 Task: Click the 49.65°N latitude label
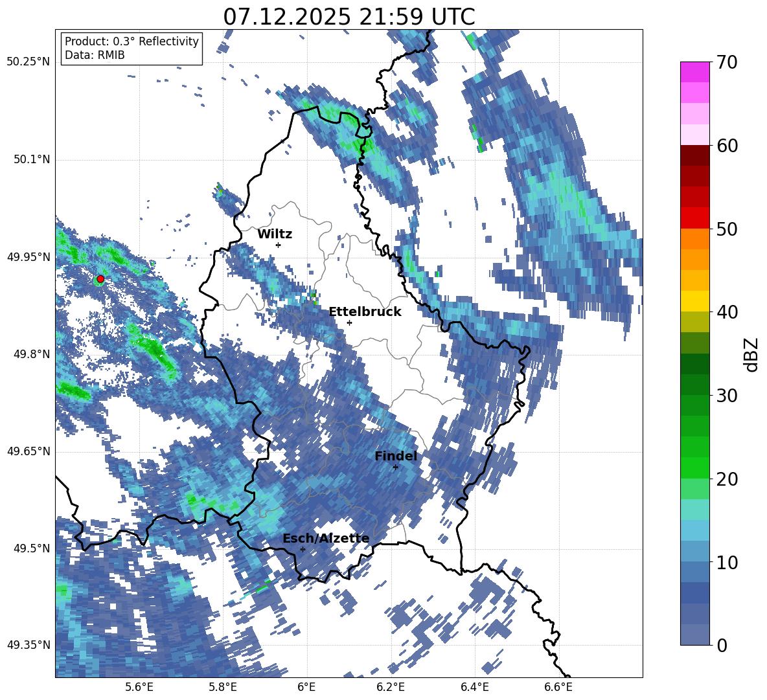29,451
